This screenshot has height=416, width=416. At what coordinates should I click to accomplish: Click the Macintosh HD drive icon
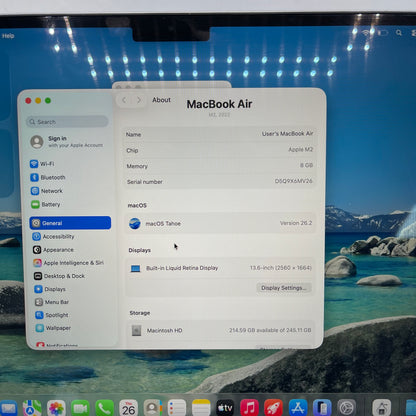(x=136, y=330)
